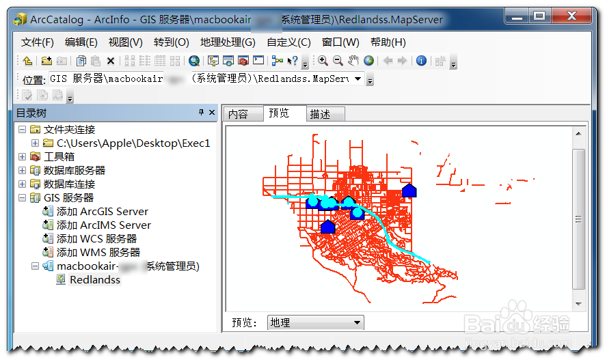Screen dimensions: 605x364
Task: Click preview scrollbar up arrow
Action: point(578,133)
